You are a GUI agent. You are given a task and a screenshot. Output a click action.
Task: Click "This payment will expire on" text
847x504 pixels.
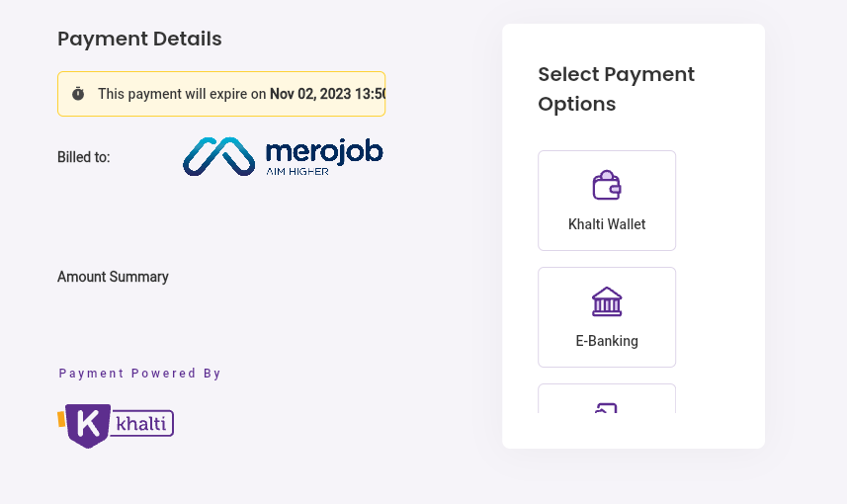click(182, 94)
